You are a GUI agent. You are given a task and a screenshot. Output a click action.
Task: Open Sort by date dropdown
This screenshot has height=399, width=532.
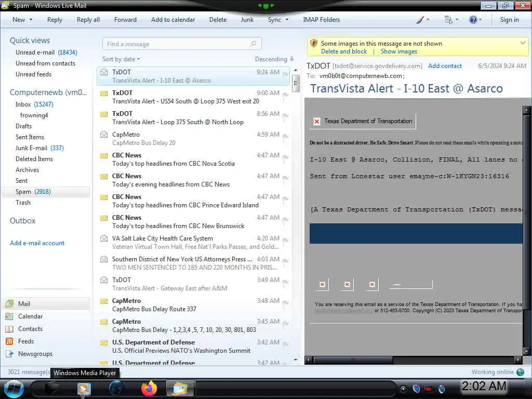pos(121,59)
